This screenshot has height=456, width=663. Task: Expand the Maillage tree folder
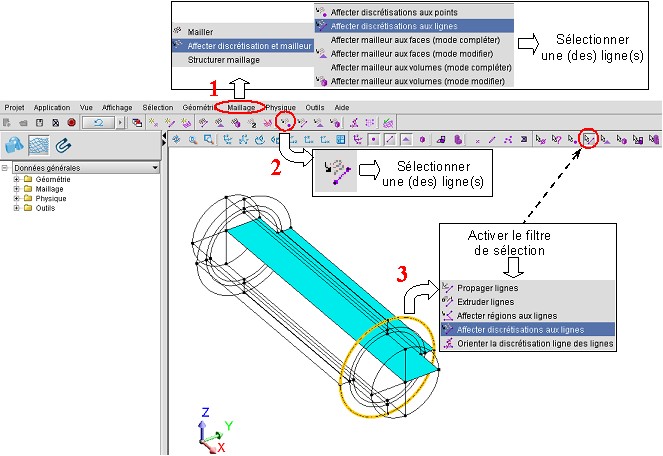(17, 188)
